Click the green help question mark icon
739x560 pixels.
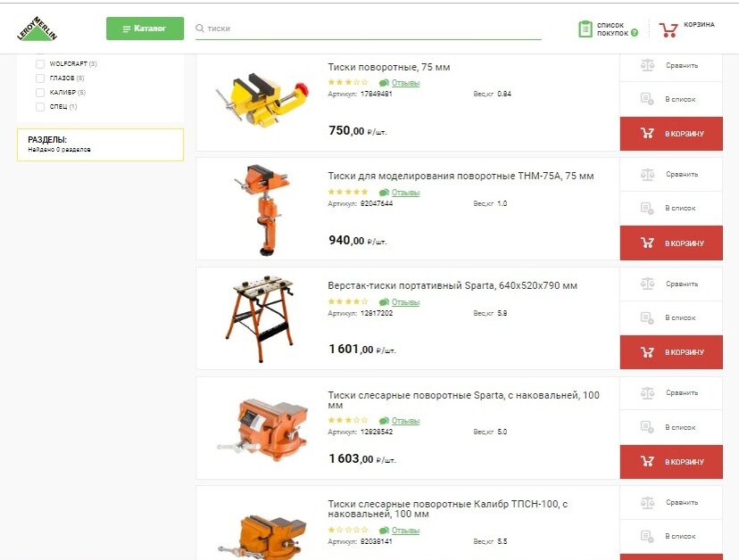click(x=635, y=33)
